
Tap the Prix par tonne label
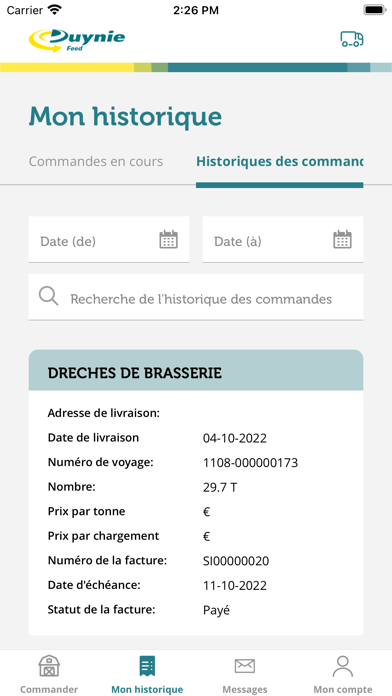(87, 511)
